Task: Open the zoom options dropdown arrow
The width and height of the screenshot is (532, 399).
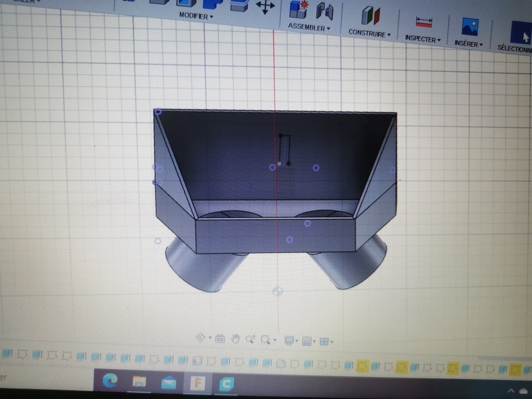Action: coord(275,340)
